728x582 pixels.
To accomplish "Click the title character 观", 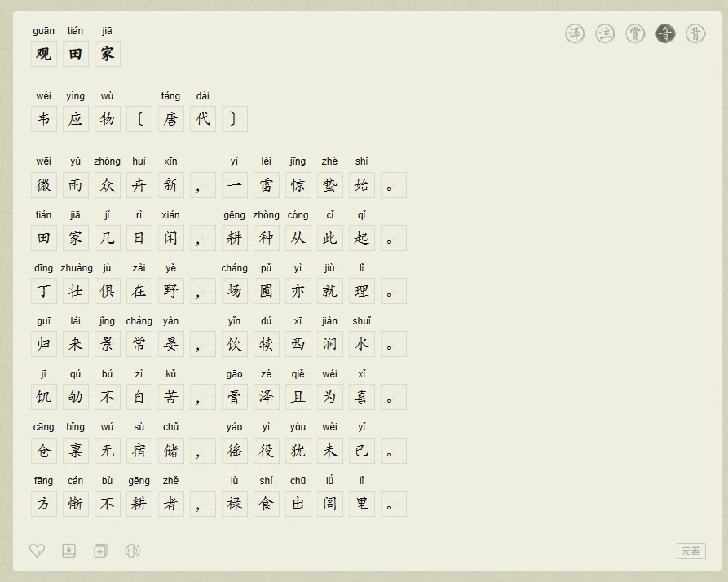I will 44,55.
